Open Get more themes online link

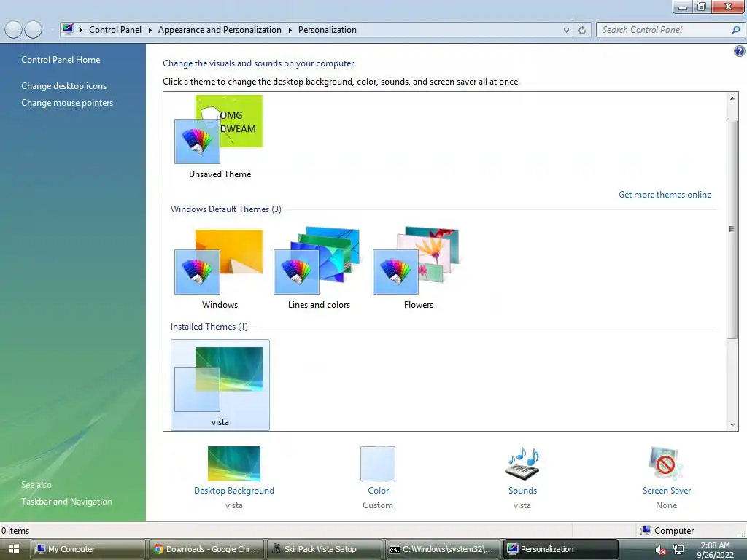pos(665,194)
